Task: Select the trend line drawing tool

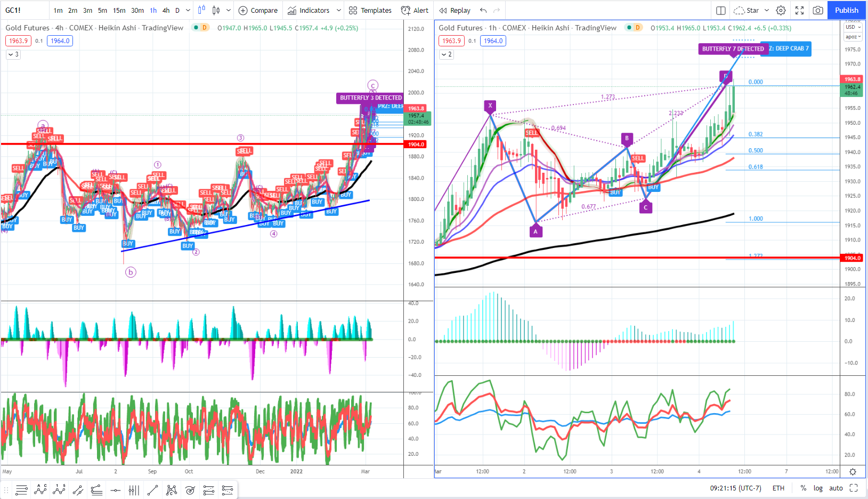Action: (x=152, y=490)
